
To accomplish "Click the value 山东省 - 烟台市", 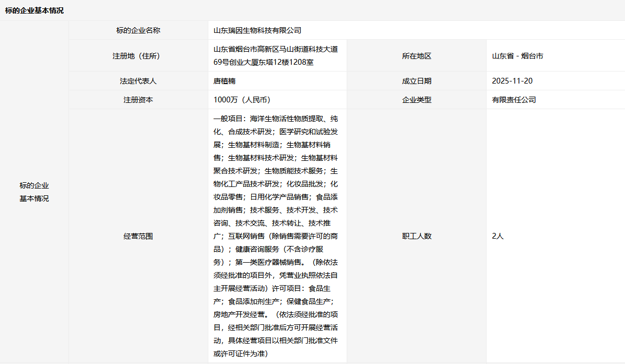I will click(517, 56).
